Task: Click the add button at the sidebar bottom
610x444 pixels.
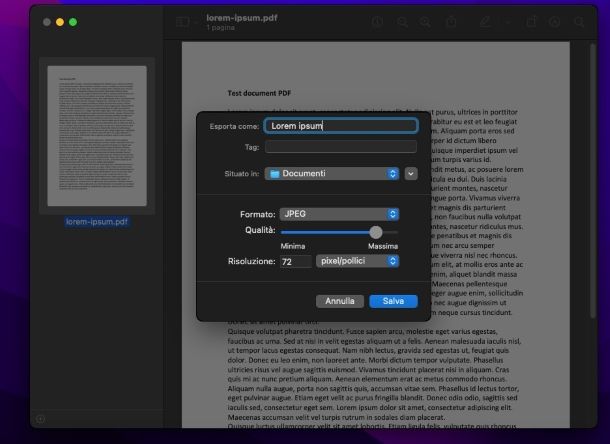Action: click(40, 419)
